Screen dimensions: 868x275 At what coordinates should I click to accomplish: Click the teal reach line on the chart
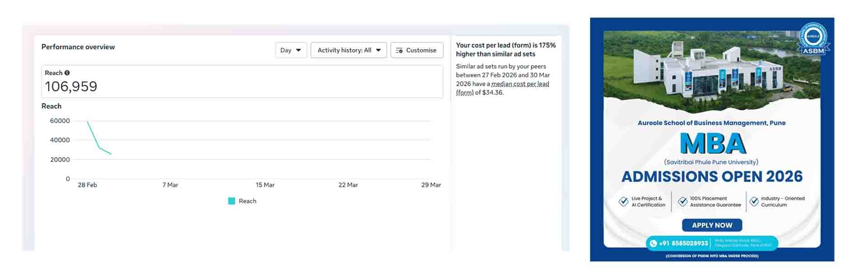99,148
